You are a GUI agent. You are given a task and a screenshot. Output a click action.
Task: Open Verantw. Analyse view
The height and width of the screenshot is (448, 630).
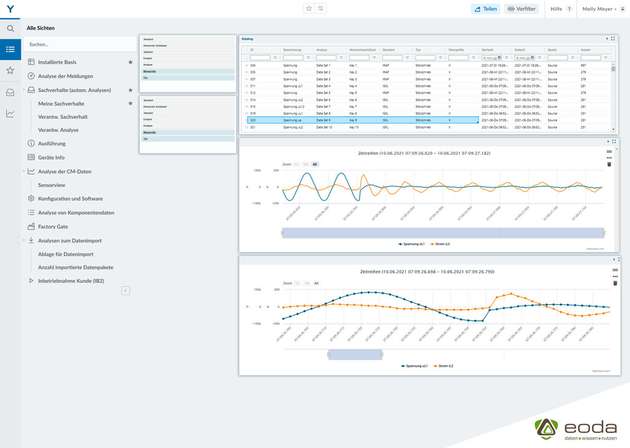click(x=58, y=130)
